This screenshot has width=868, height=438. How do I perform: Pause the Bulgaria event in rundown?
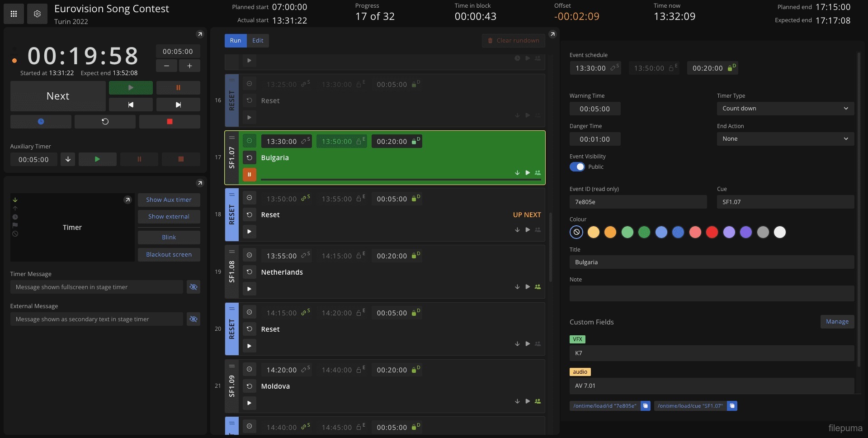(249, 174)
